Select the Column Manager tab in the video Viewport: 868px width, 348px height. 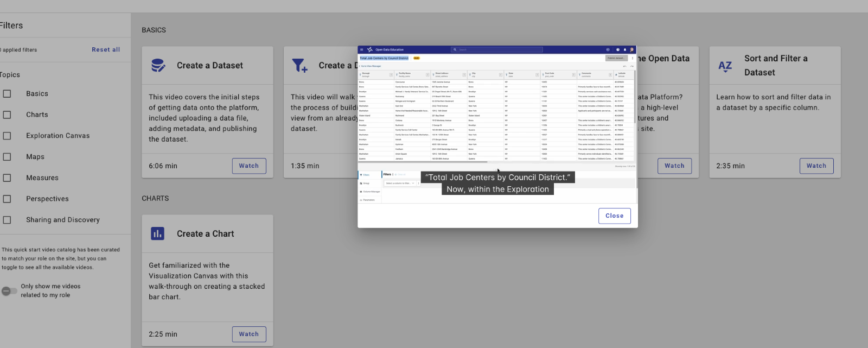coord(369,192)
